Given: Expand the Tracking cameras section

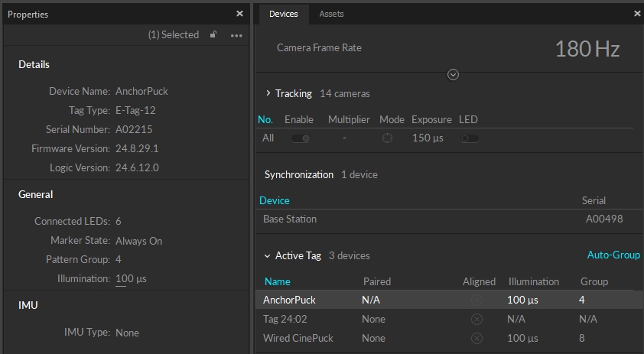Looking at the screenshot, I should tap(268, 93).
